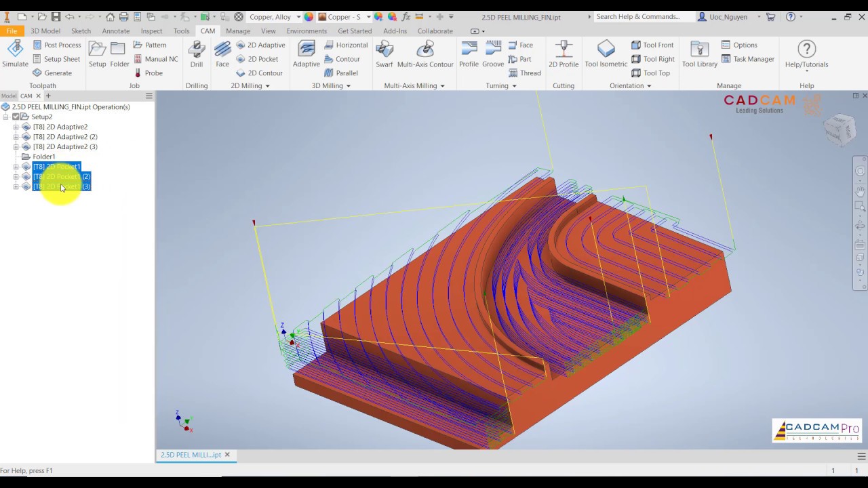Switch to the Model browser tab
868x488 pixels.
click(x=9, y=96)
